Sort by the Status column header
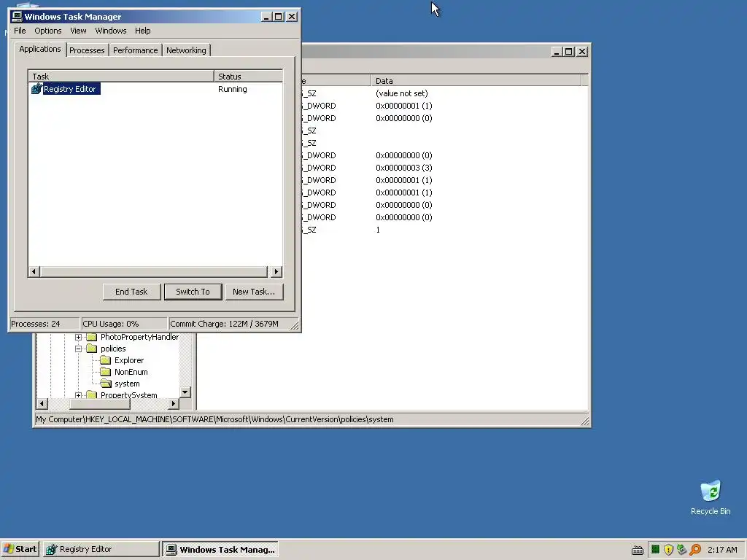The width and height of the screenshot is (747, 560). coord(248,76)
